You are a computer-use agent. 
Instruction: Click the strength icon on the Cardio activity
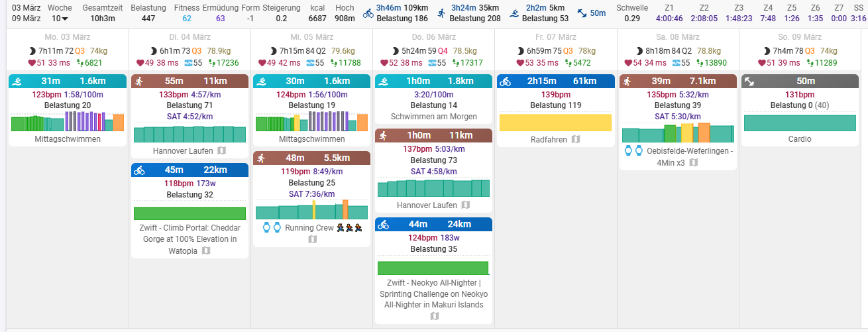[750, 82]
